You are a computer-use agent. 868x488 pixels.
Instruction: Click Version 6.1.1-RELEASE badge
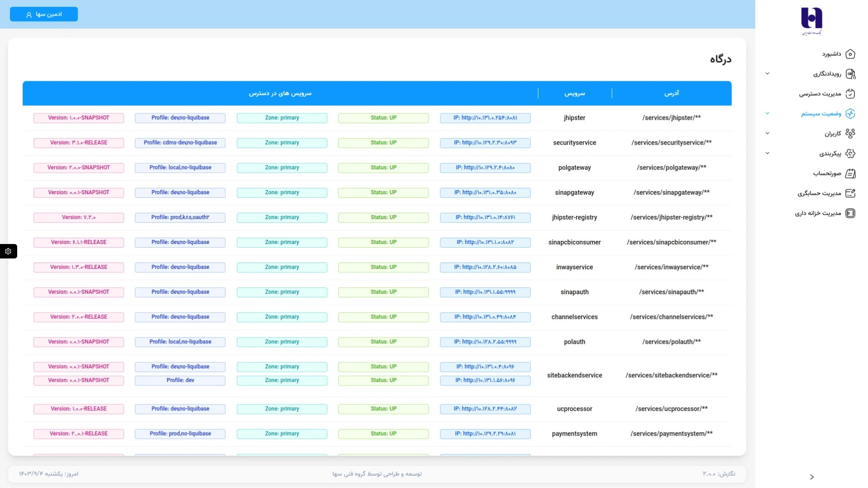[79, 242]
